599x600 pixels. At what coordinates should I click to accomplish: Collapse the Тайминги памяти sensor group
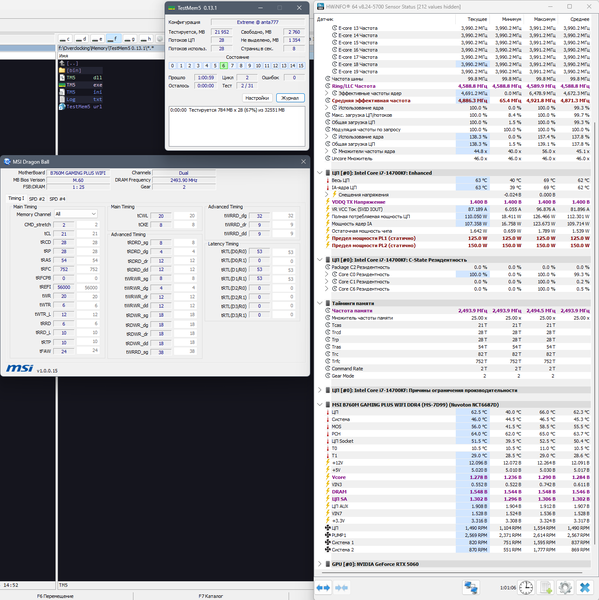click(320, 303)
